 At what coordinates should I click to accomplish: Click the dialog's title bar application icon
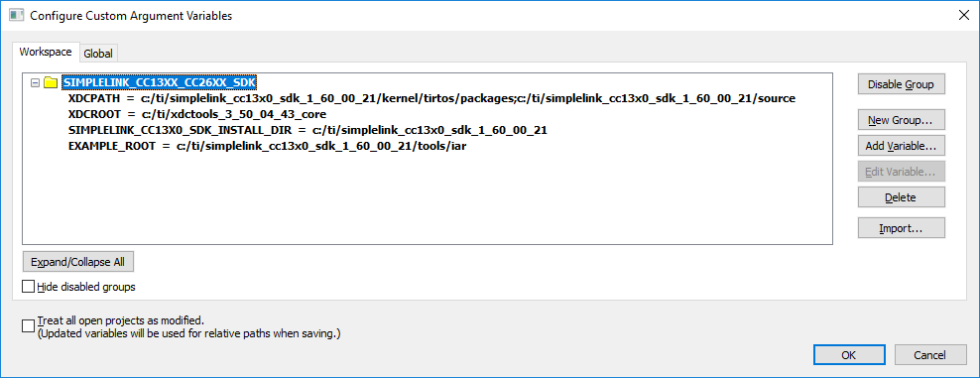(16, 16)
